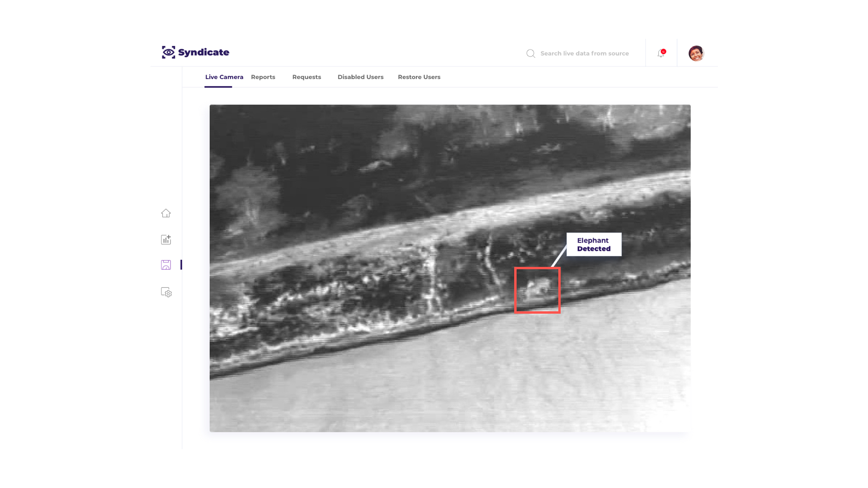Switch to the Live Camera tab
868x488 pixels.
point(224,77)
